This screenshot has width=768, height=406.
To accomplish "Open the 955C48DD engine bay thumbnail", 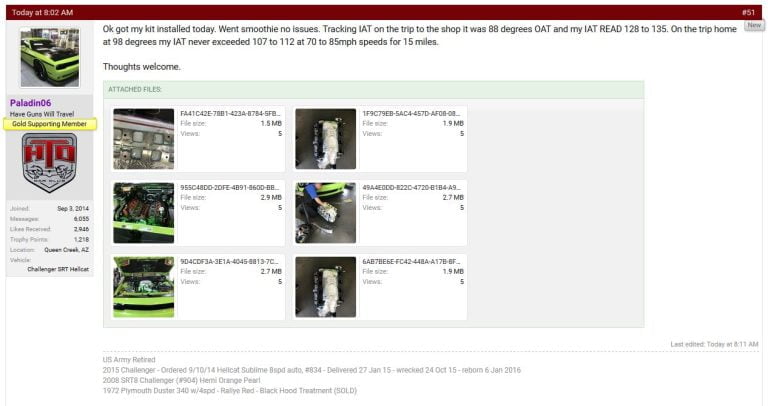I will click(144, 213).
